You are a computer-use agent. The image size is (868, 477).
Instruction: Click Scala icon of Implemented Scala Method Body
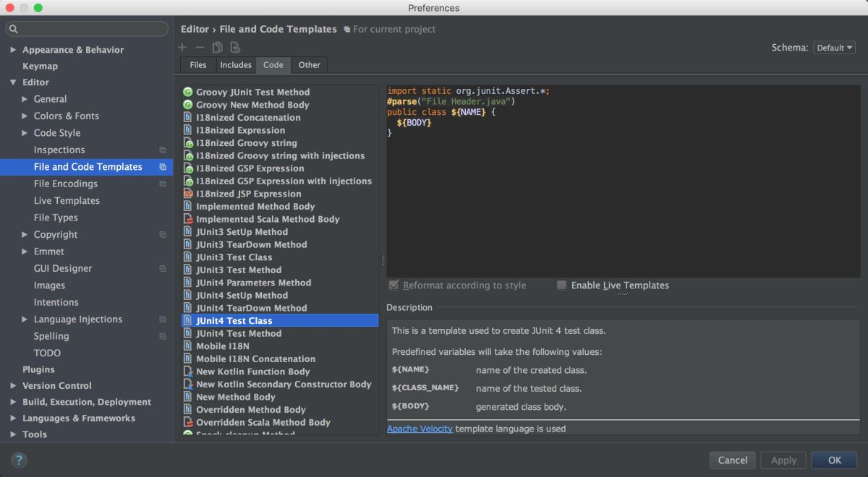point(188,219)
